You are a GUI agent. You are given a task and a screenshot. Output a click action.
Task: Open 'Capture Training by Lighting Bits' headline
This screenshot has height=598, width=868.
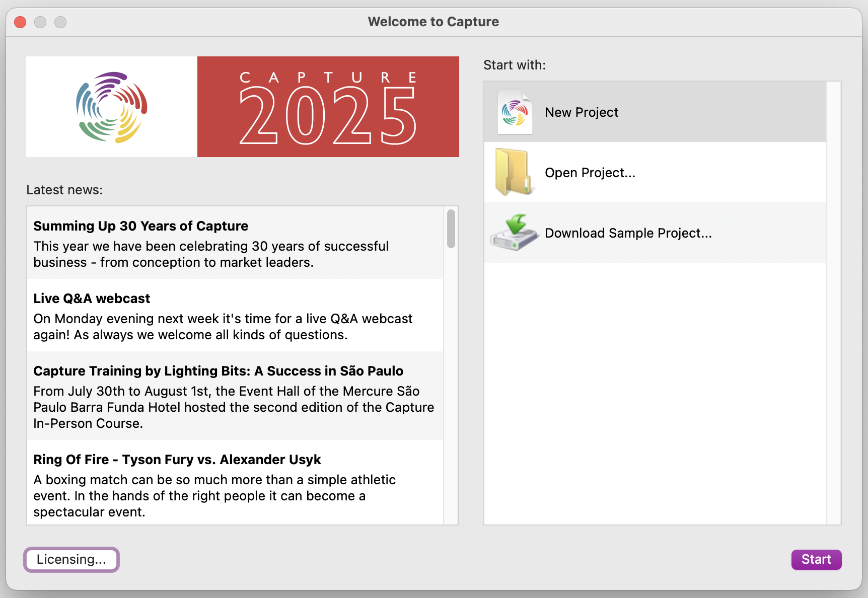tap(218, 371)
